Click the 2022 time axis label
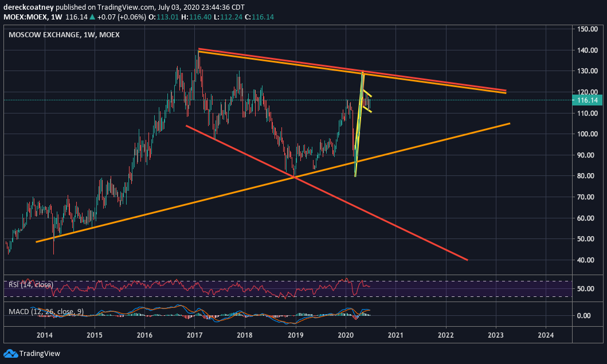This screenshot has width=607, height=364. 445,335
